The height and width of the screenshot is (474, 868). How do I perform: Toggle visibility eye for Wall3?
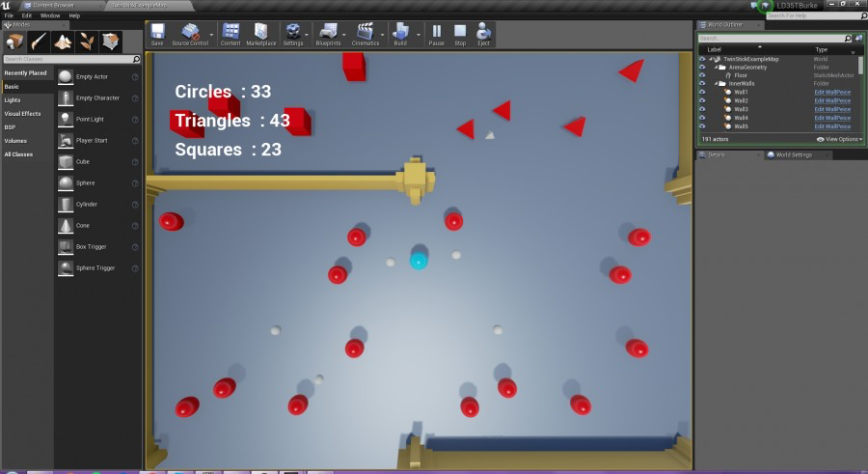[702, 109]
